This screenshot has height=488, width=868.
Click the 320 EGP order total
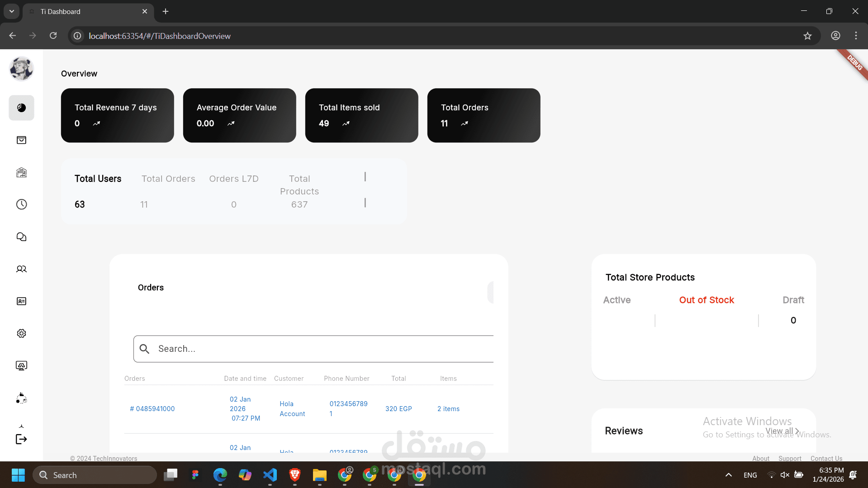[398, 409]
